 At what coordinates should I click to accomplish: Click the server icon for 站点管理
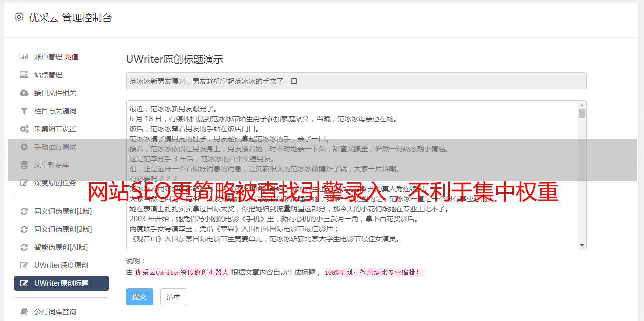point(24,75)
